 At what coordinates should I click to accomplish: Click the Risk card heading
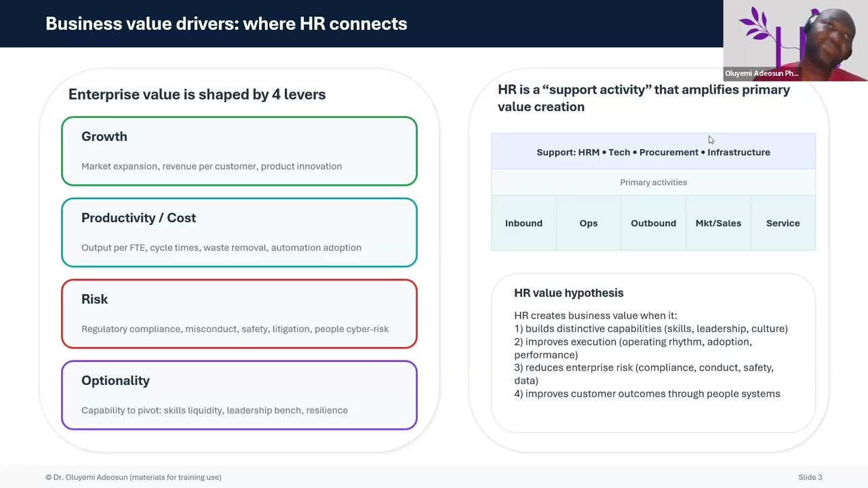[94, 299]
